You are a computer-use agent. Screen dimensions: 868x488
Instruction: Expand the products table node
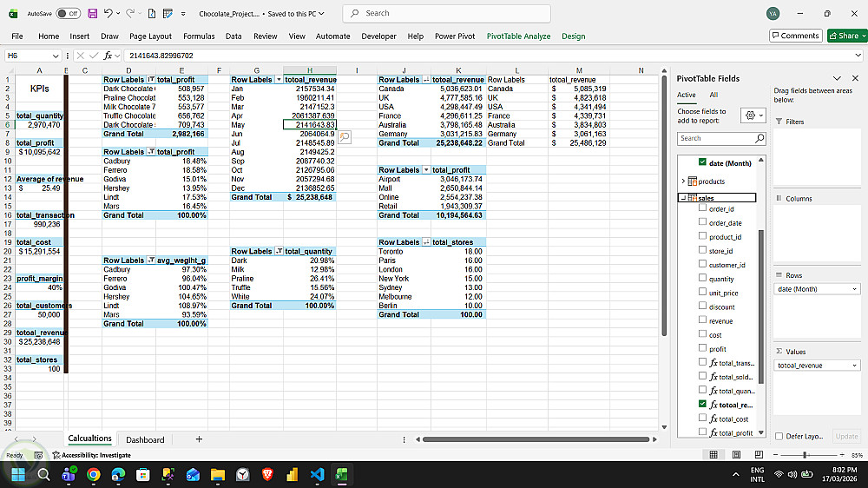point(683,181)
